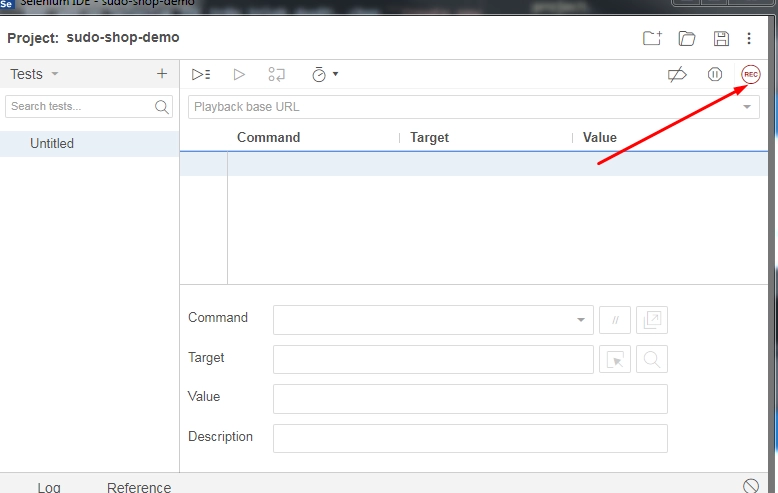Open the three-dot more options menu
This screenshot has height=493, width=778.
[750, 38]
